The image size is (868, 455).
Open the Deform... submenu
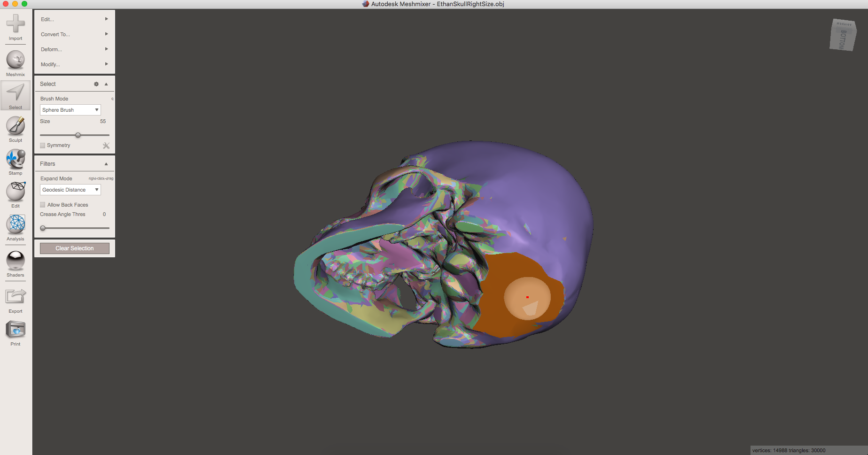tap(75, 49)
